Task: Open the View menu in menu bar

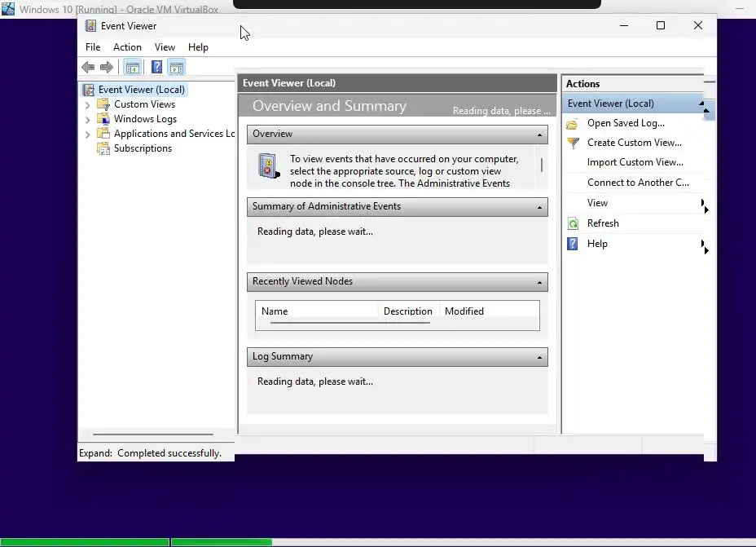Action: click(165, 46)
